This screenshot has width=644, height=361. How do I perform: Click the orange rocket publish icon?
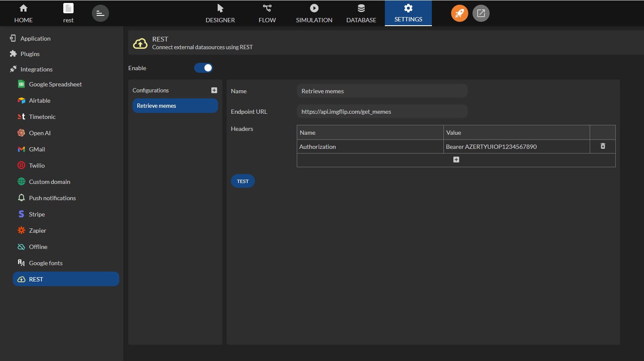pyautogui.click(x=460, y=13)
